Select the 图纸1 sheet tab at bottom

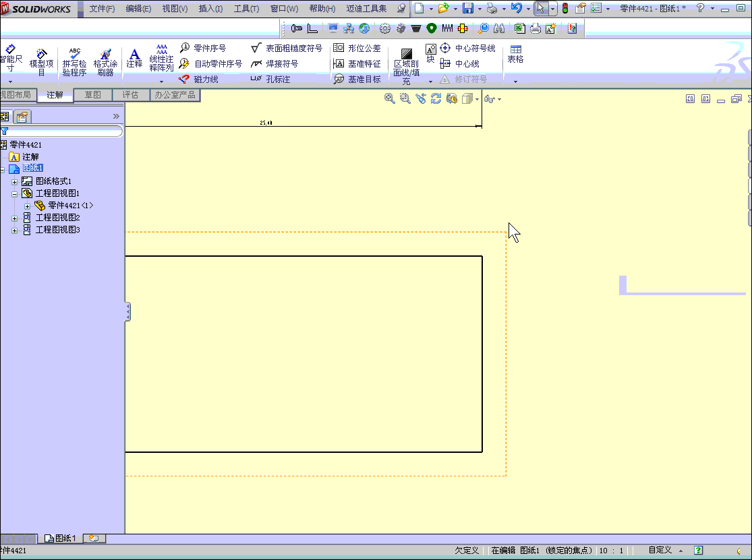pyautogui.click(x=61, y=538)
